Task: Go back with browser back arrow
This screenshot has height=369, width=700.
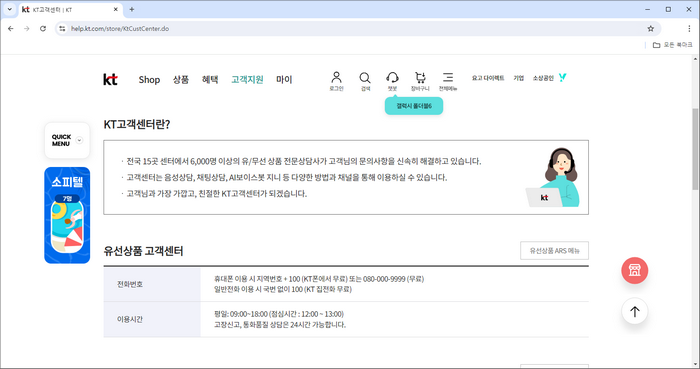Action: coord(11,29)
